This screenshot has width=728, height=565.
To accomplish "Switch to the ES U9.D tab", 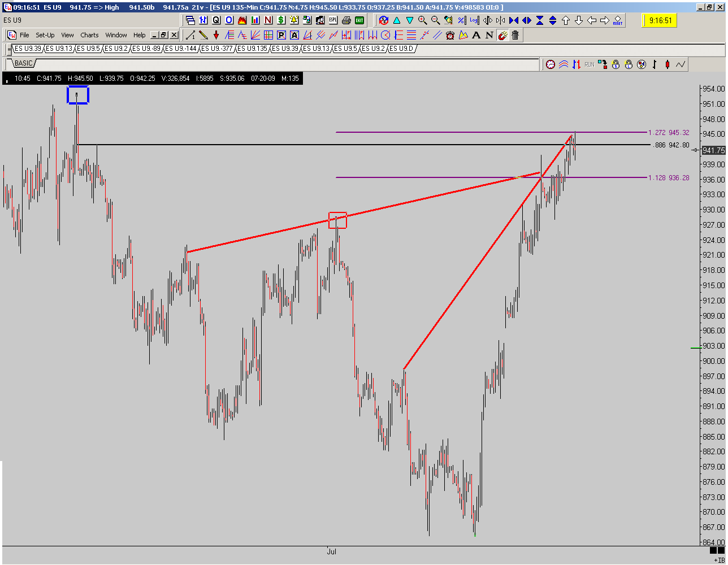I will click(x=402, y=49).
